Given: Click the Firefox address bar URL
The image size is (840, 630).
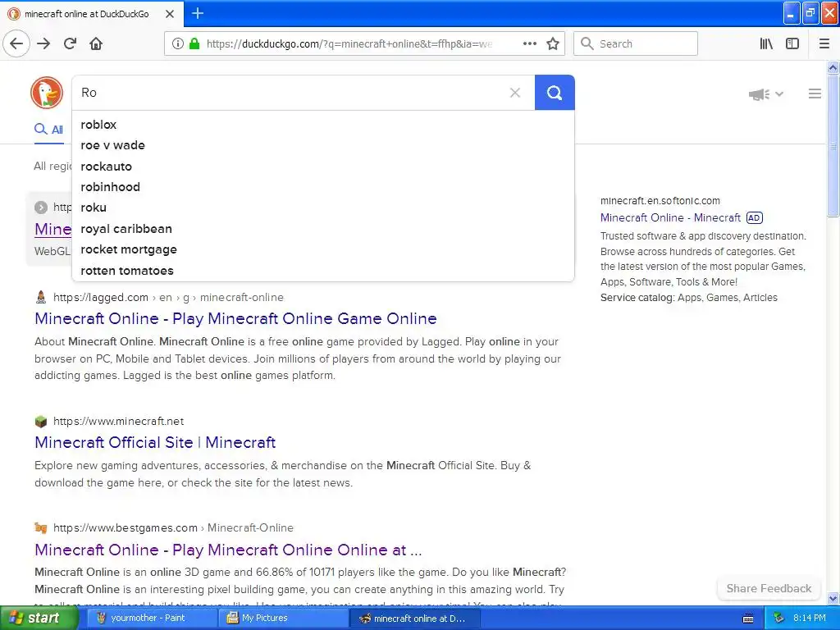Looking at the screenshot, I should tap(349, 44).
